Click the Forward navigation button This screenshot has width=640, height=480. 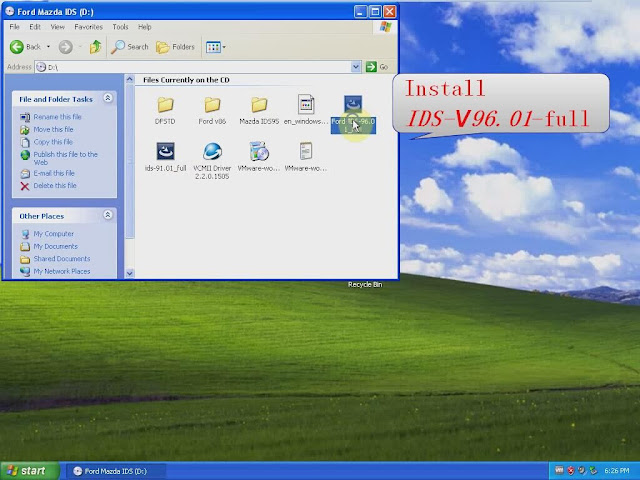tap(65, 47)
